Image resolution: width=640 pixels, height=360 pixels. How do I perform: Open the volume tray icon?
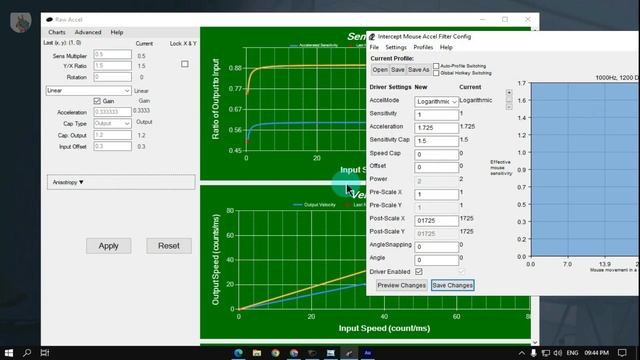coord(558,353)
